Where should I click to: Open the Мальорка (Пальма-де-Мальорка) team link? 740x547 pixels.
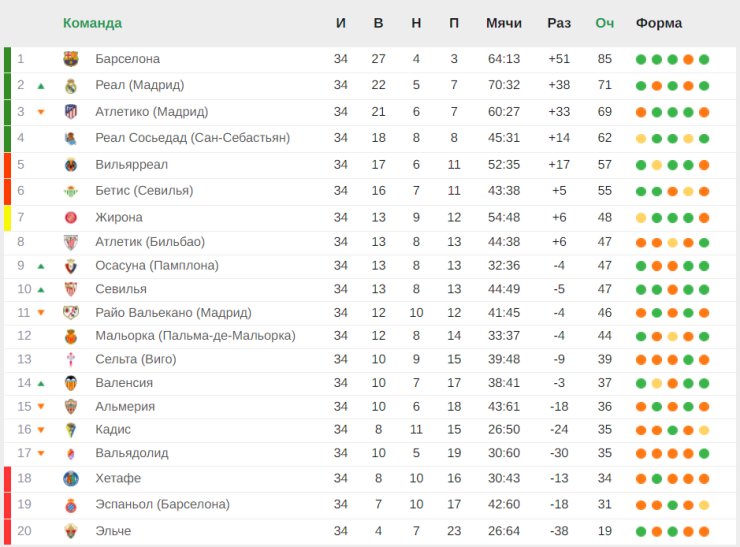[x=195, y=336]
